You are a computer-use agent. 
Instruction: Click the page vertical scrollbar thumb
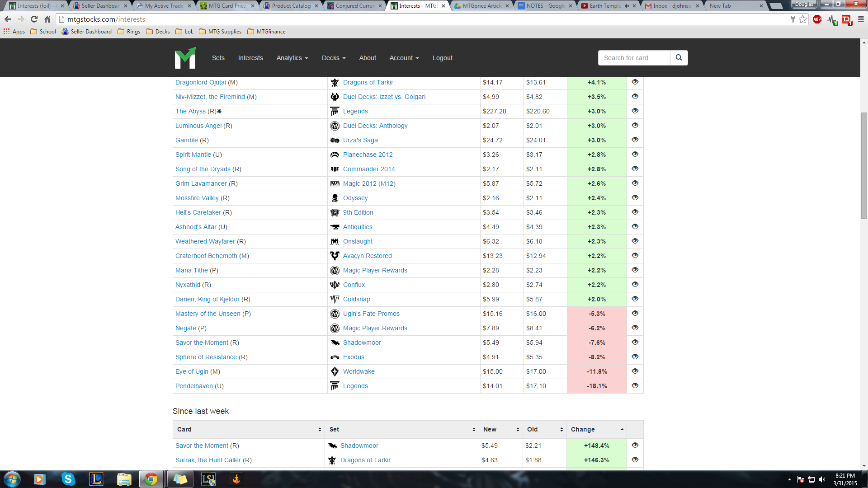coord(864,165)
